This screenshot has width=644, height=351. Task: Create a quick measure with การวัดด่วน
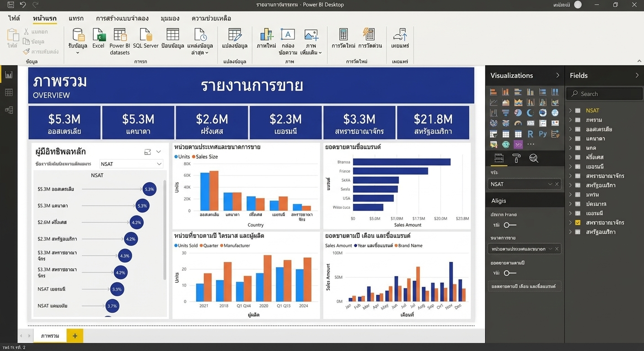(x=370, y=38)
